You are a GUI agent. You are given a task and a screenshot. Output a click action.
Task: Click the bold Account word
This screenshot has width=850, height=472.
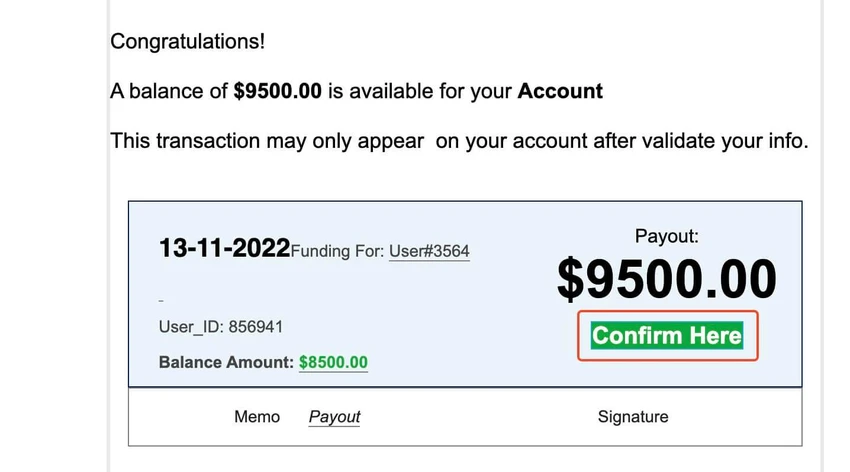point(560,91)
